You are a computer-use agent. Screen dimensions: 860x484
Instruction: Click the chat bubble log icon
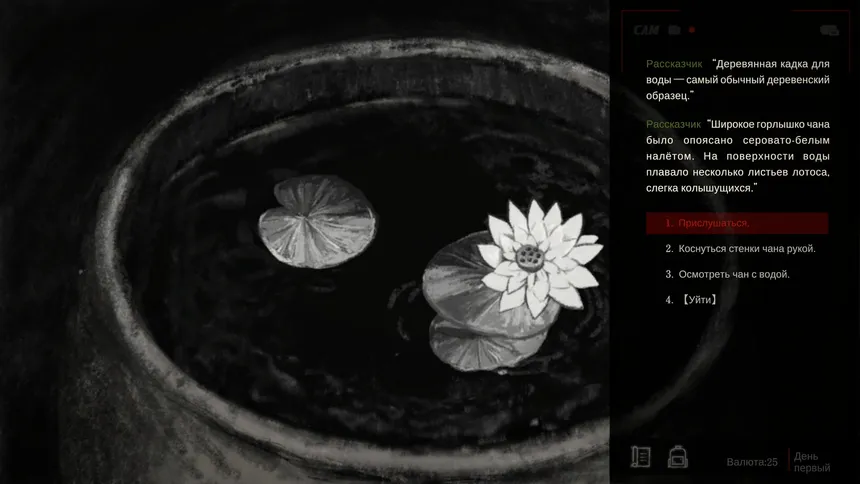tap(829, 31)
